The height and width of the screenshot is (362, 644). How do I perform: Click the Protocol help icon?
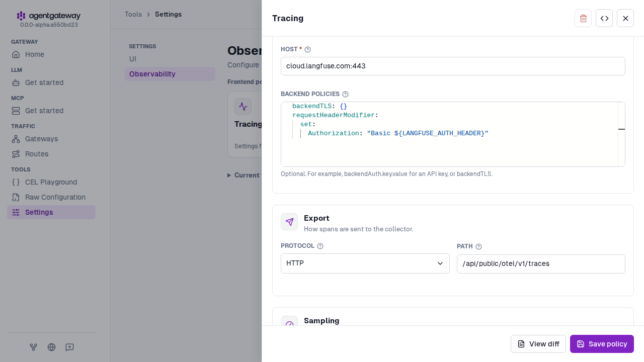pos(320,246)
